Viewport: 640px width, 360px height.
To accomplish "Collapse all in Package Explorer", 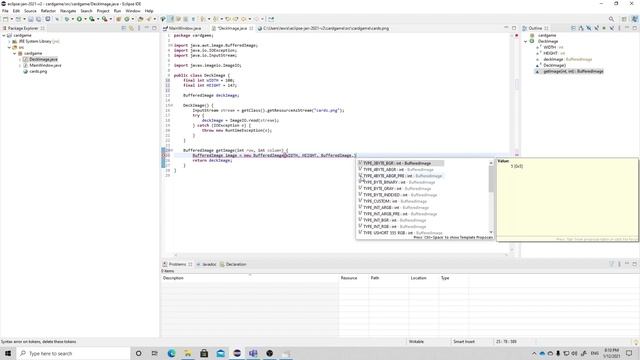I will pyautogui.click(x=124, y=28).
